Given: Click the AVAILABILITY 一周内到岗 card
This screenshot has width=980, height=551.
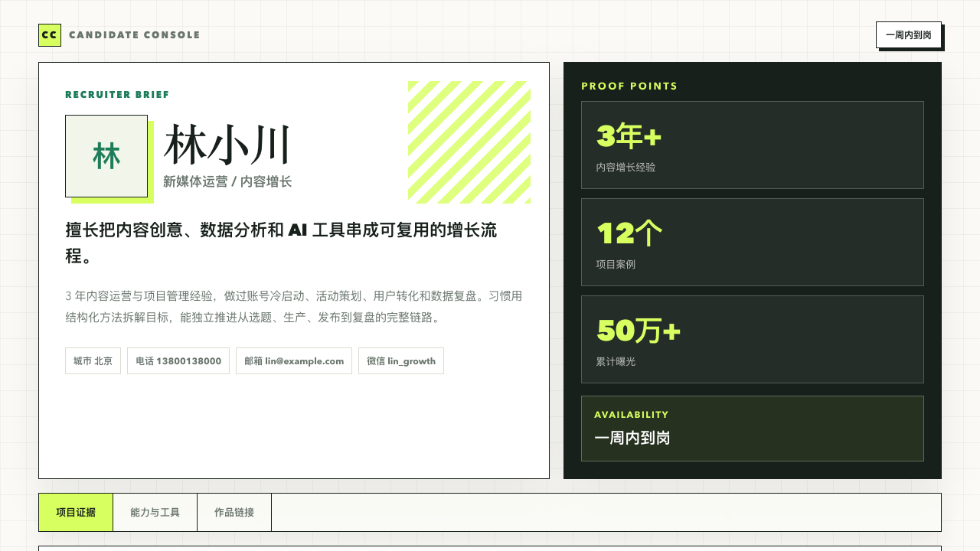Looking at the screenshot, I should [753, 429].
